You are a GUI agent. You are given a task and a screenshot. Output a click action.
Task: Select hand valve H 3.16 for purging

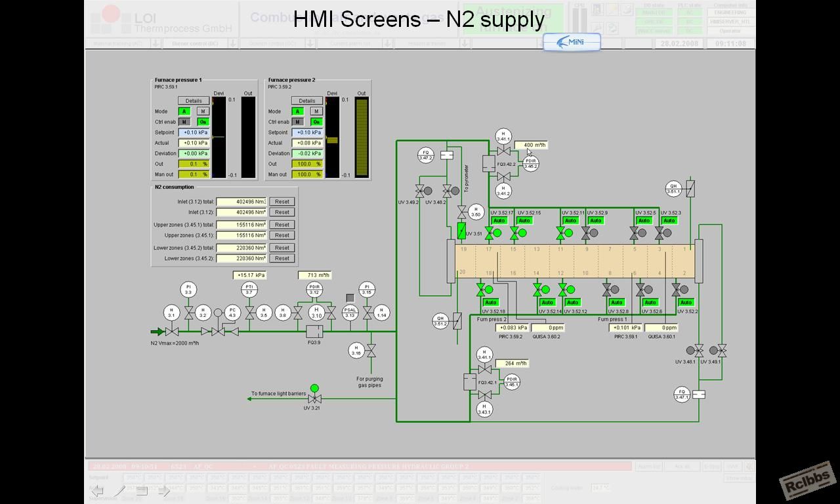(356, 350)
